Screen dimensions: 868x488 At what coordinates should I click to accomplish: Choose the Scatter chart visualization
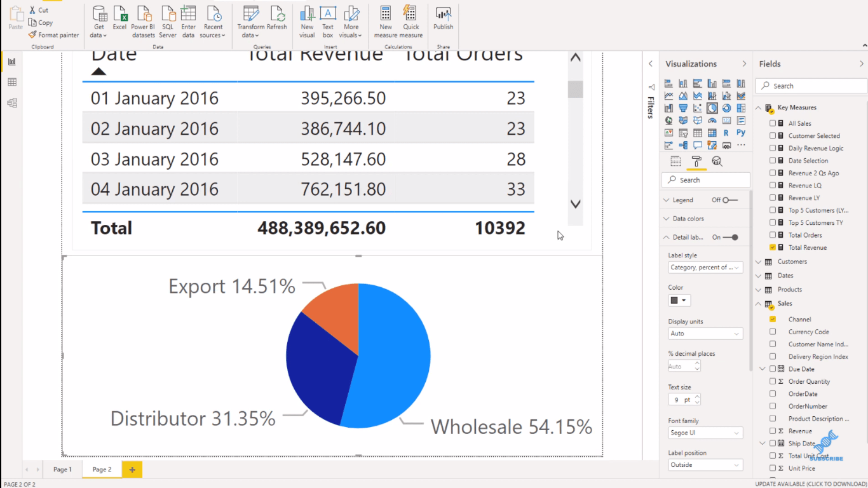coord(698,108)
